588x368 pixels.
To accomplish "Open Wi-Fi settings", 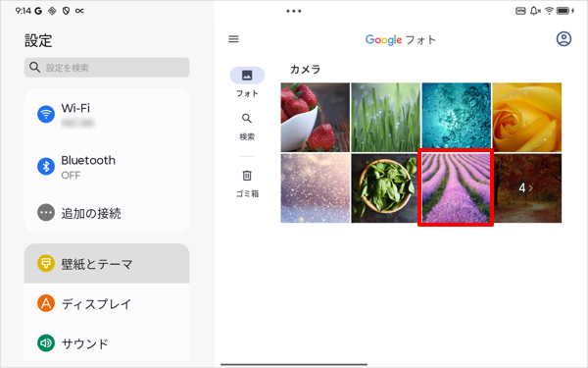I will coord(107,115).
